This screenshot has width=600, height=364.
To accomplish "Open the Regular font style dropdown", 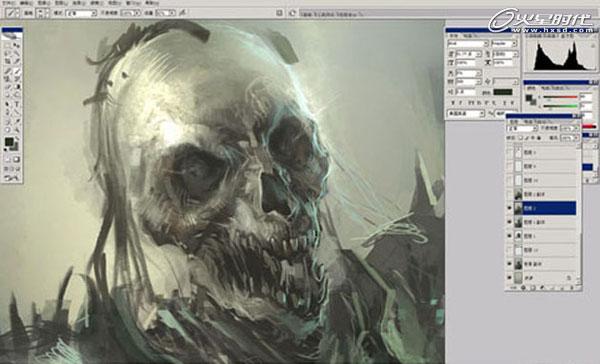I will (x=504, y=43).
